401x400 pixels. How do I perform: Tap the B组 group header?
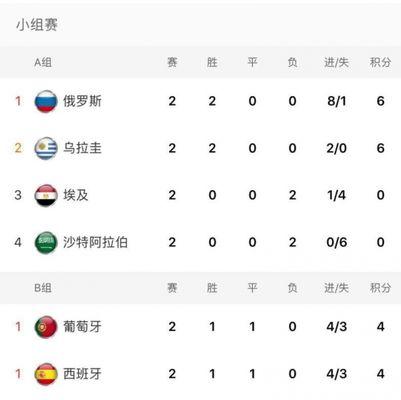43,288
